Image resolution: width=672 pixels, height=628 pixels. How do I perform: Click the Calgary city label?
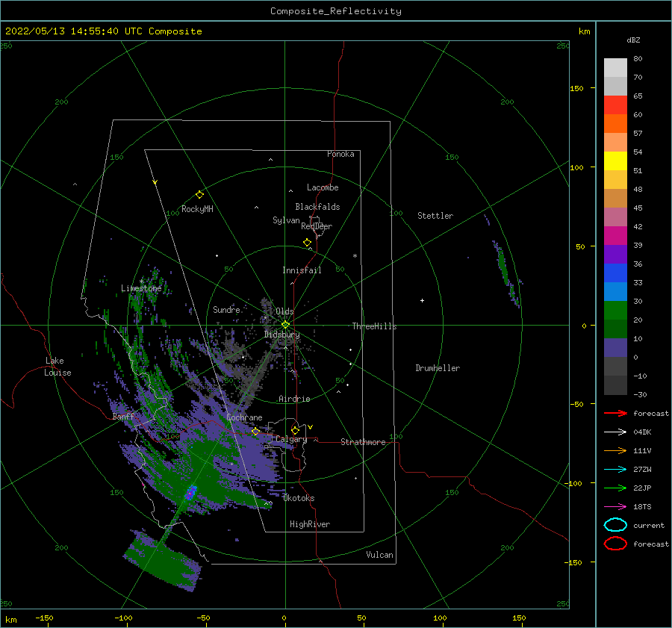[x=291, y=439]
